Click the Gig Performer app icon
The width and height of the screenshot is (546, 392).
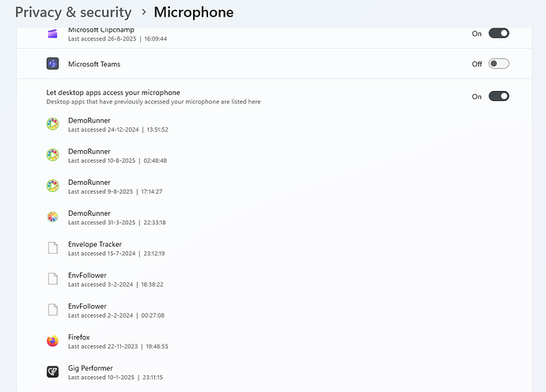point(53,372)
